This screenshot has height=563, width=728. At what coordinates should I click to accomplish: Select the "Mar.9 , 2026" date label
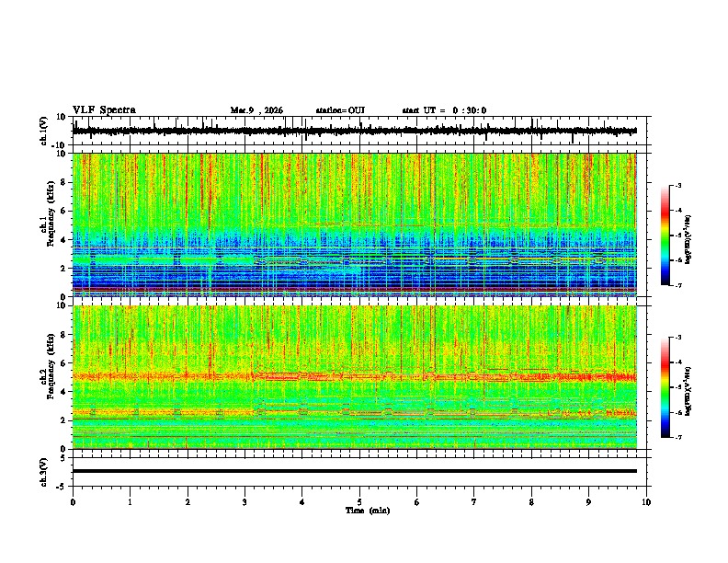[x=256, y=110]
